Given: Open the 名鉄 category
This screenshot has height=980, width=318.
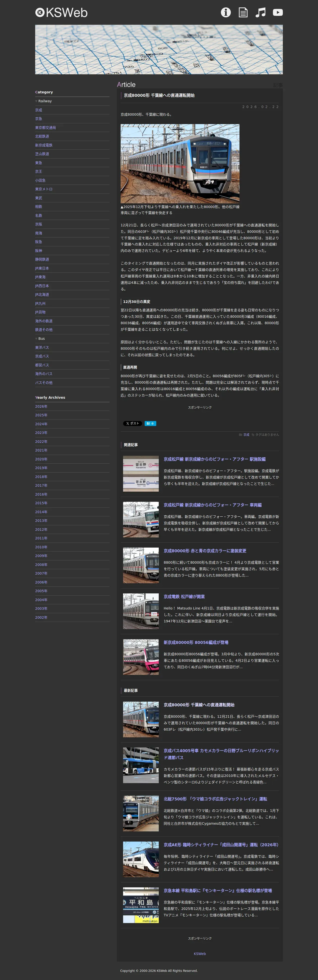Looking at the screenshot, I should pos(39,215).
